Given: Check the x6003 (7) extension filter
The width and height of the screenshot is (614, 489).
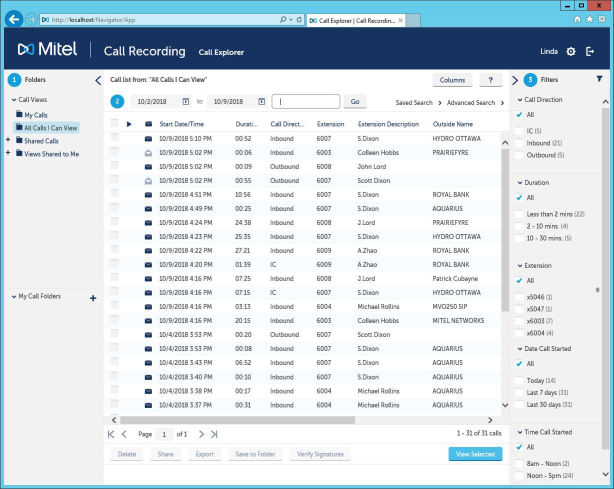Looking at the screenshot, I should click(x=519, y=321).
